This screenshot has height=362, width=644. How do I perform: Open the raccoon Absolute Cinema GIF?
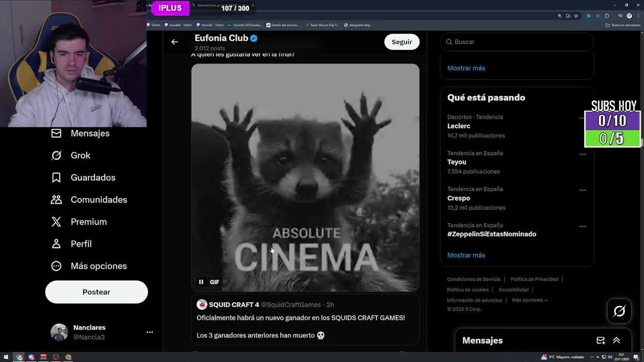[305, 177]
